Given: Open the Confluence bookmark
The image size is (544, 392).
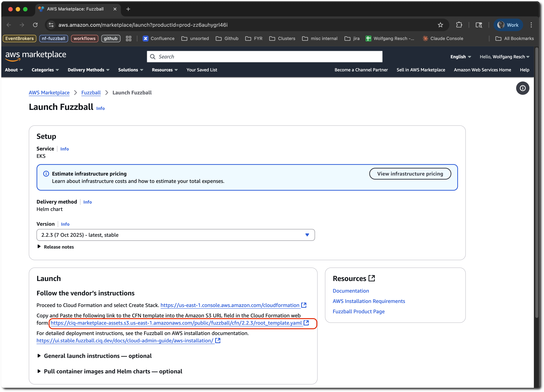Looking at the screenshot, I should coord(159,38).
